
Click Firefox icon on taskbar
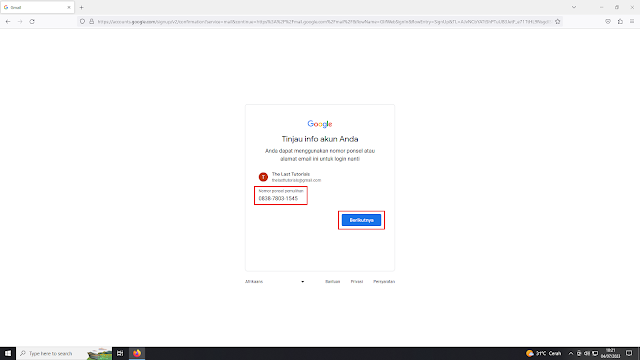coord(137,353)
